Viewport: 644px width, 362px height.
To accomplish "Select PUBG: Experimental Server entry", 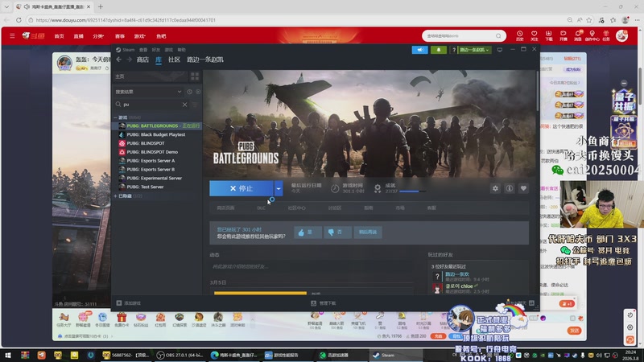I will point(154,178).
